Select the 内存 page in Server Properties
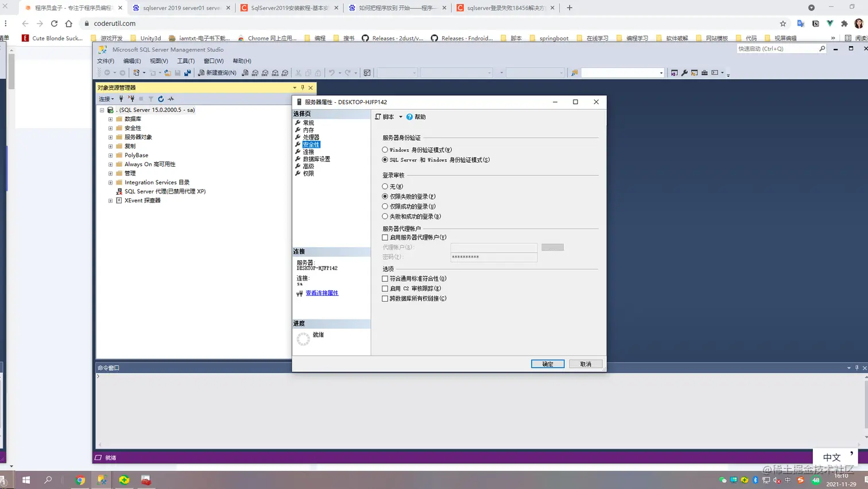 point(308,130)
